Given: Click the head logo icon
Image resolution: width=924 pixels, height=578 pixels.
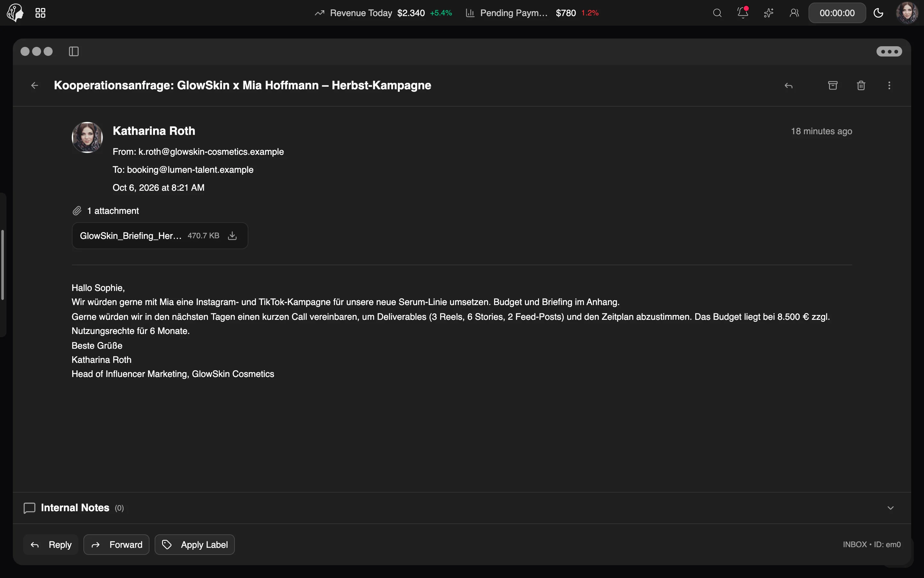Looking at the screenshot, I should tap(15, 13).
